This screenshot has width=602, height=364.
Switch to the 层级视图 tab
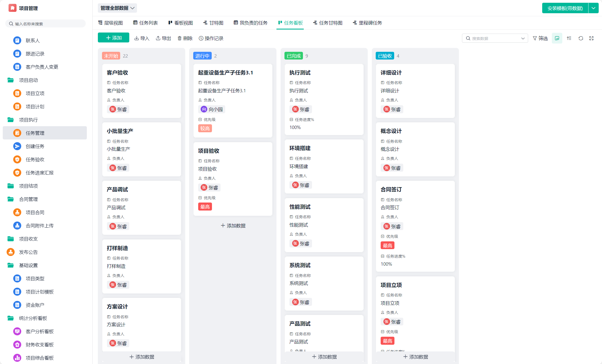click(x=111, y=23)
